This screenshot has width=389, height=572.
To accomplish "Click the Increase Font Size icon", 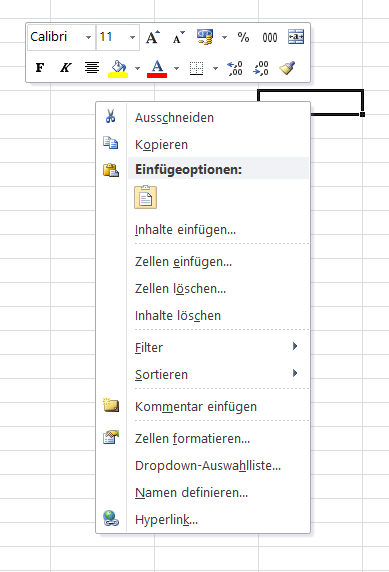I will (x=152, y=37).
